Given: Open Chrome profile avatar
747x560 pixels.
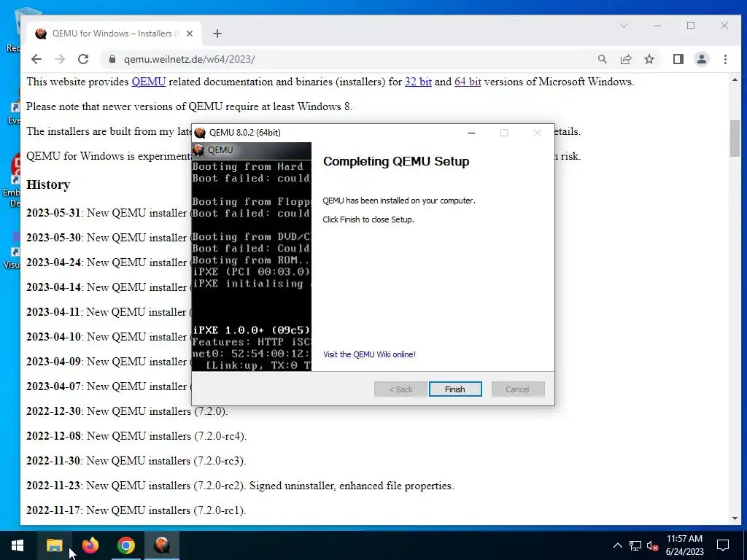Looking at the screenshot, I should [702, 59].
